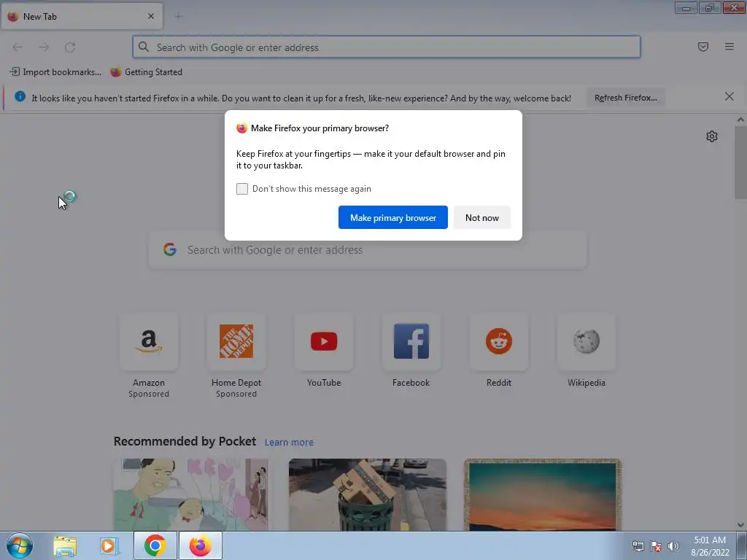Screen dimensions: 747x560
Task: Select the New Tab tab
Action: click(82, 16)
